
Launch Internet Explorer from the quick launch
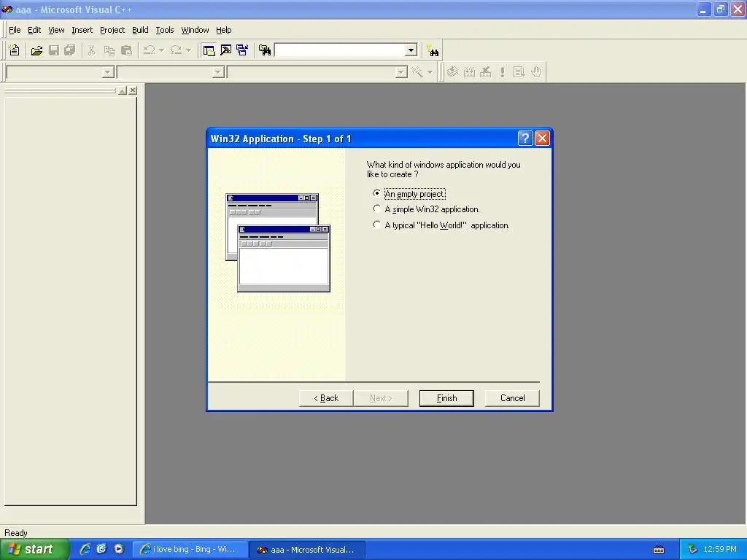[85, 549]
